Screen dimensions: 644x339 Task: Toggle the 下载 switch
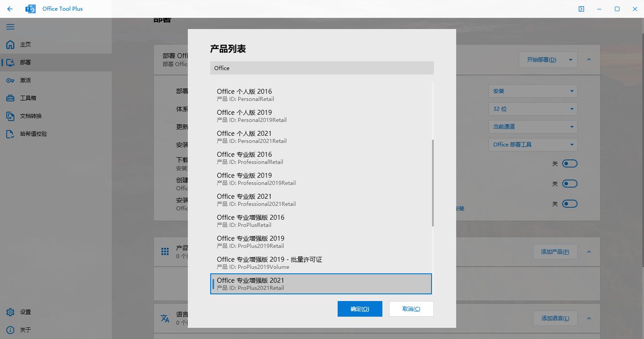[570, 163]
